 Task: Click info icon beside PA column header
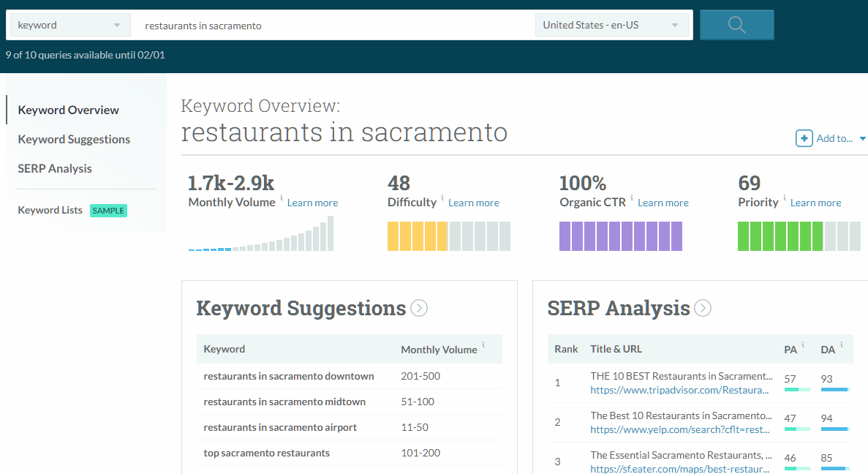pos(802,345)
